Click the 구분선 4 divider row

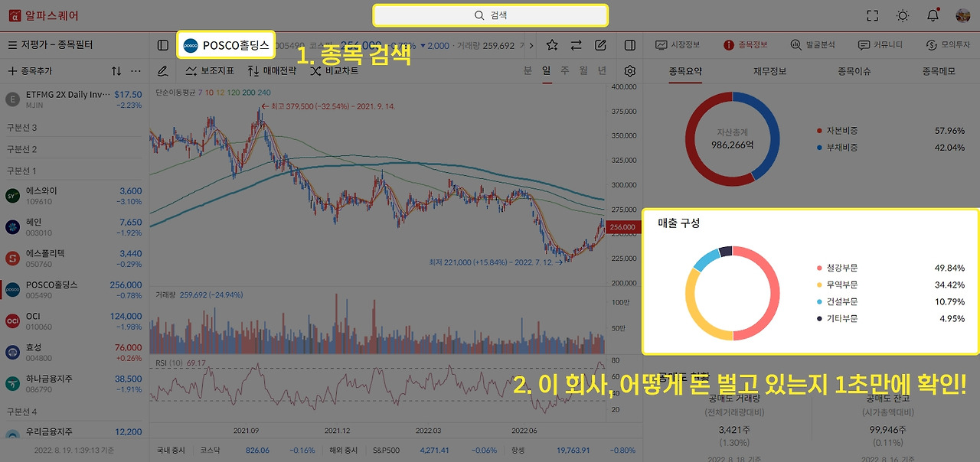click(73, 412)
